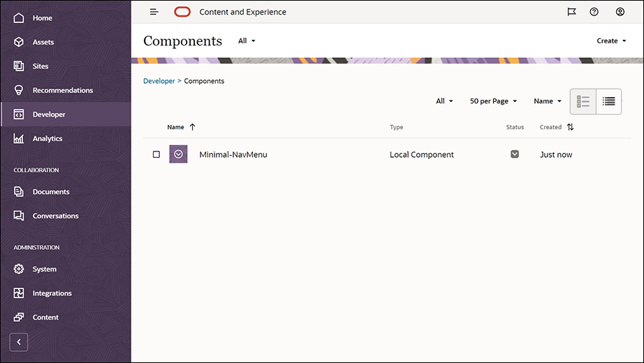Change the 50 per Page dropdown
The height and width of the screenshot is (363, 644).
493,101
